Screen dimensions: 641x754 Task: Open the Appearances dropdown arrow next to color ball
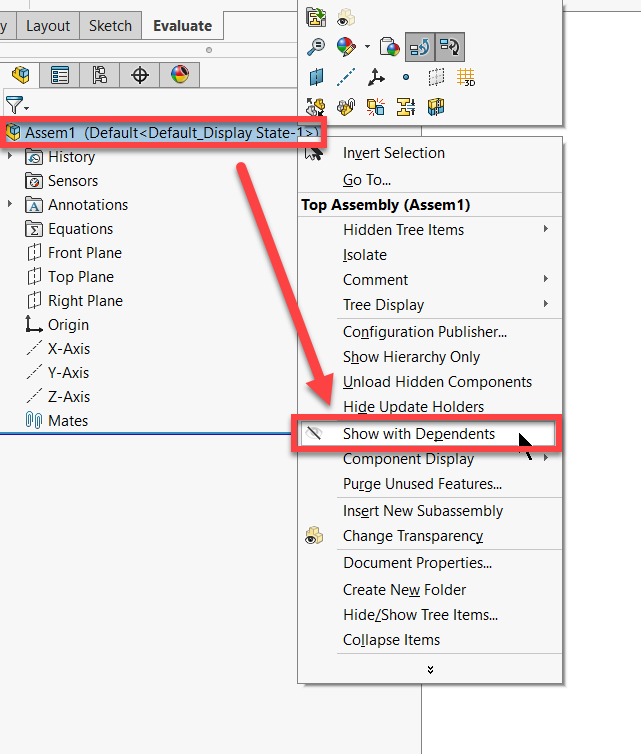(367, 46)
